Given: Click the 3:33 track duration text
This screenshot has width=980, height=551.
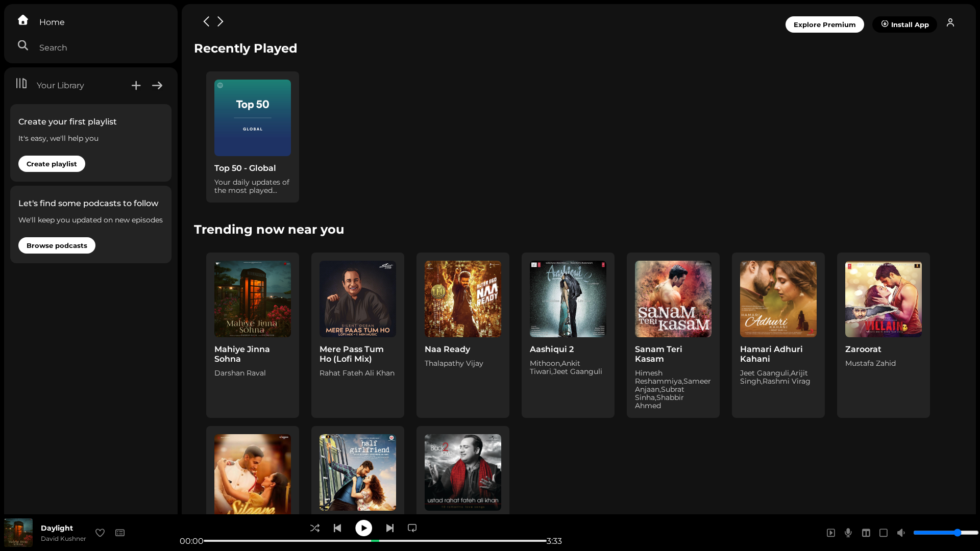Looking at the screenshot, I should 554,541.
